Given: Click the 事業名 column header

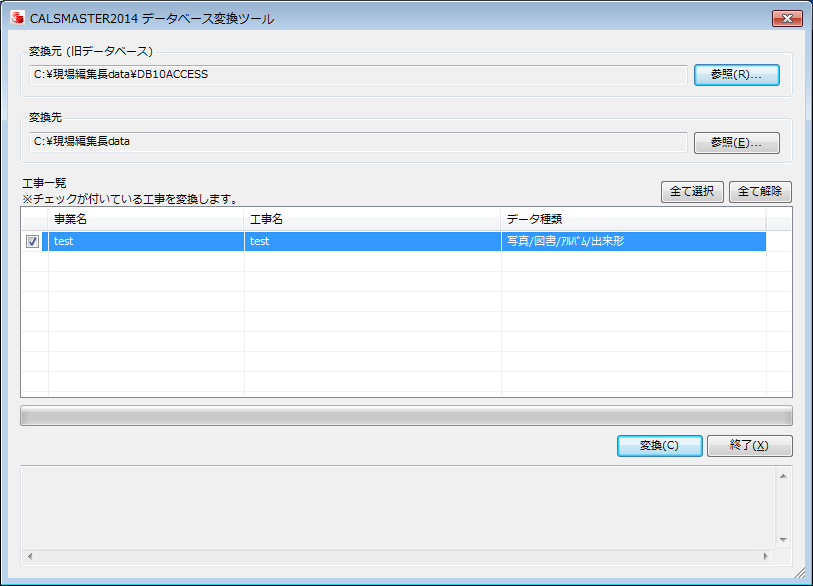Looking at the screenshot, I should 145,219.
